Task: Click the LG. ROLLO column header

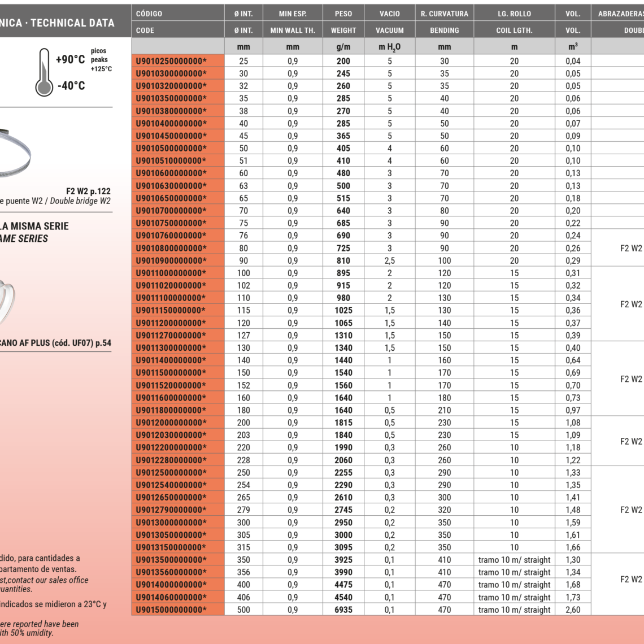Action: (x=514, y=14)
